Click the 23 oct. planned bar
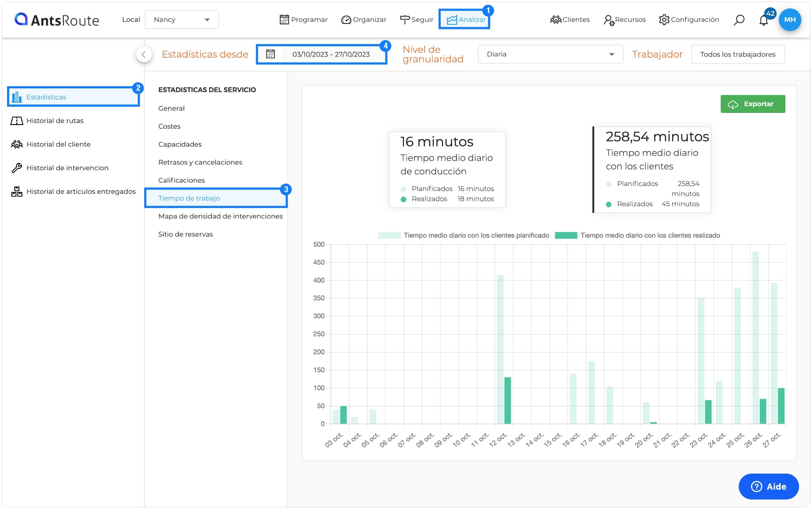 click(701, 361)
